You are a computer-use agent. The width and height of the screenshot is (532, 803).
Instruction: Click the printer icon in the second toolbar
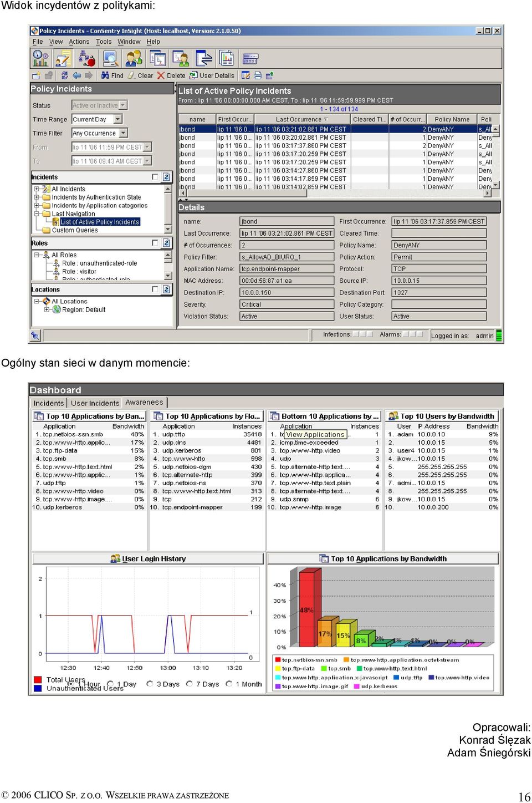pos(258,75)
